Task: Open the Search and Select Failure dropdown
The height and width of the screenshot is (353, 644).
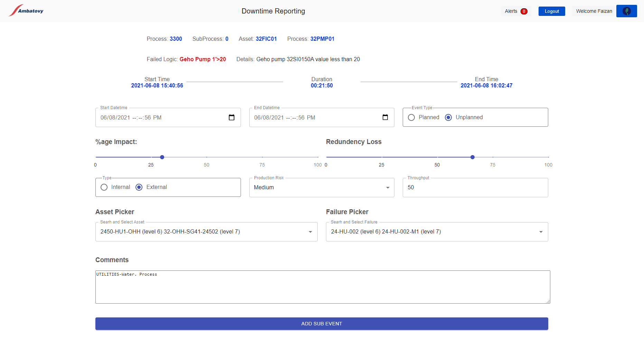Action: coord(541,232)
